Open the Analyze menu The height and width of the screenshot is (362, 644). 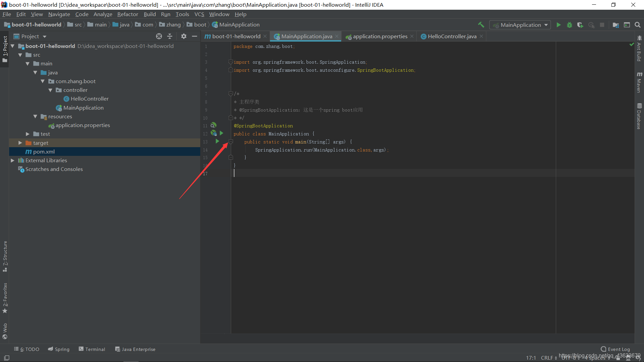(103, 14)
